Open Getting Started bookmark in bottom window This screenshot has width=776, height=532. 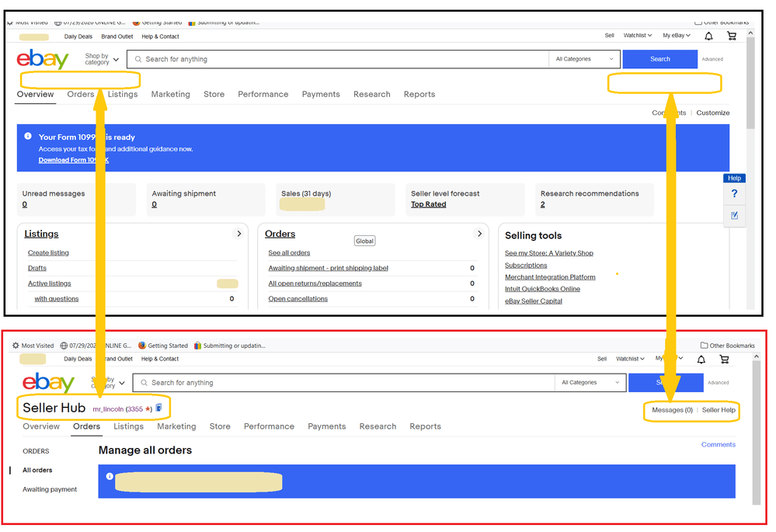pyautogui.click(x=163, y=346)
